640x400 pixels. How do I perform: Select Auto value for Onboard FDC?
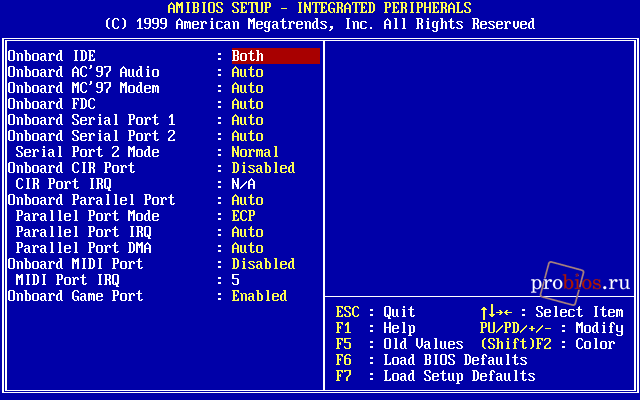(x=247, y=104)
